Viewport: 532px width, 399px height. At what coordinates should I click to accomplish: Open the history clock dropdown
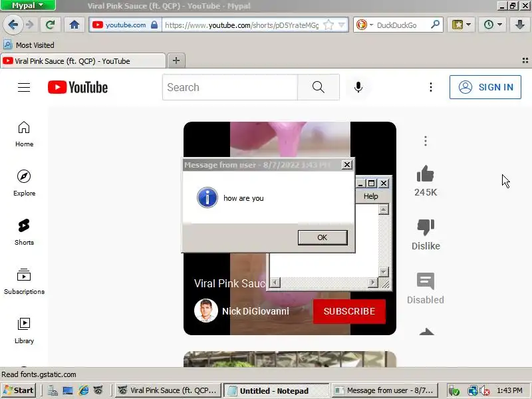492,25
